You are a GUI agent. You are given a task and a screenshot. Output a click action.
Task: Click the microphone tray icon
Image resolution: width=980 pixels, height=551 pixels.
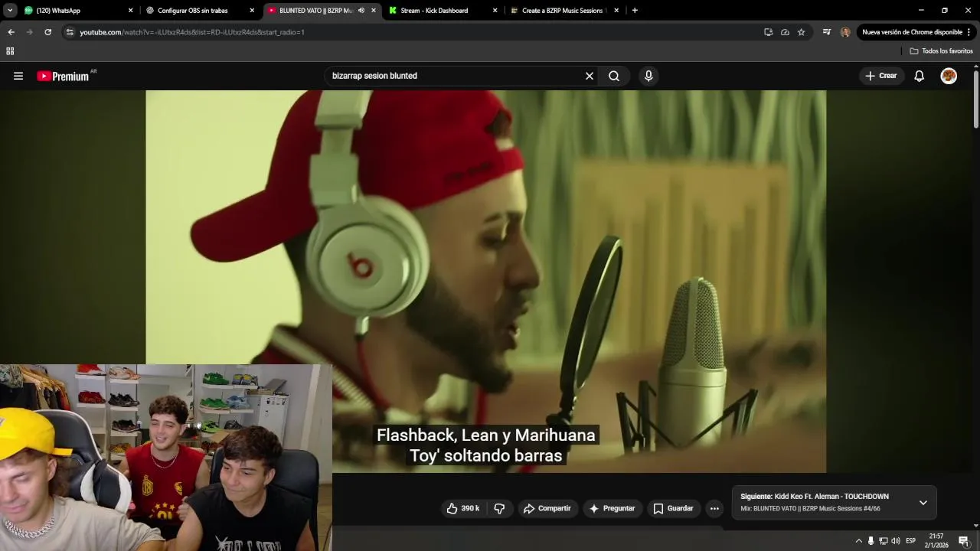(871, 541)
